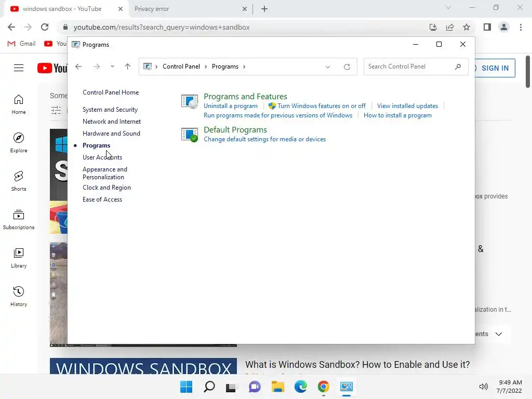Open the Chrome three-dot menu

tap(521, 27)
